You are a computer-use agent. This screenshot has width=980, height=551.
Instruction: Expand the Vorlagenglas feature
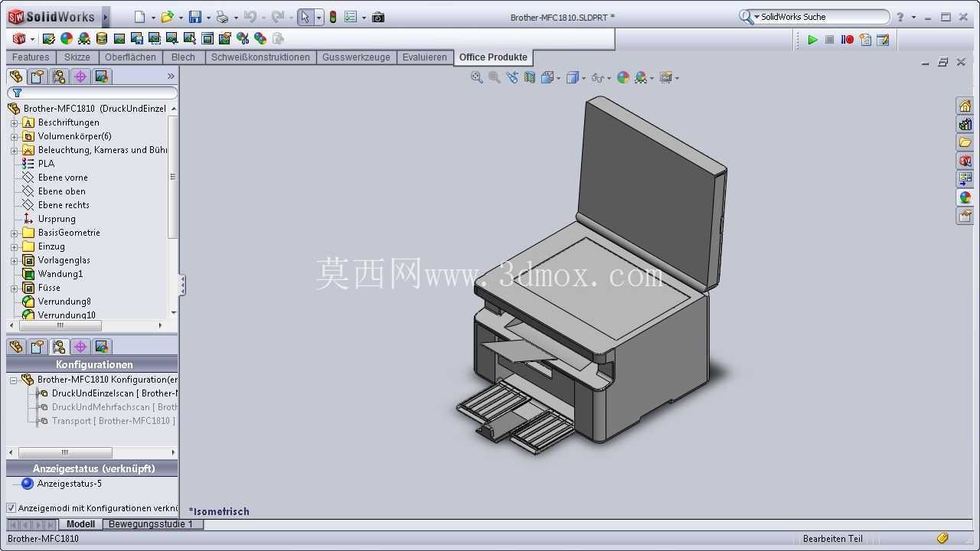14,260
